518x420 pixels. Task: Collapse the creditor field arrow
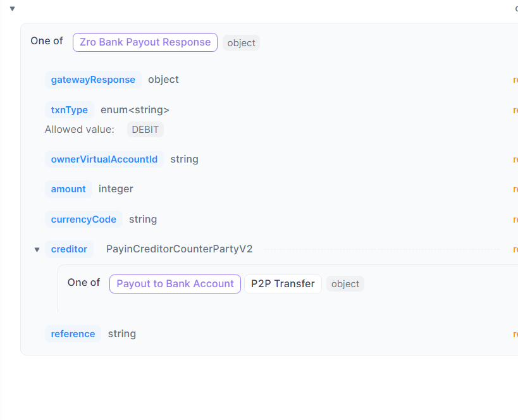click(x=37, y=250)
